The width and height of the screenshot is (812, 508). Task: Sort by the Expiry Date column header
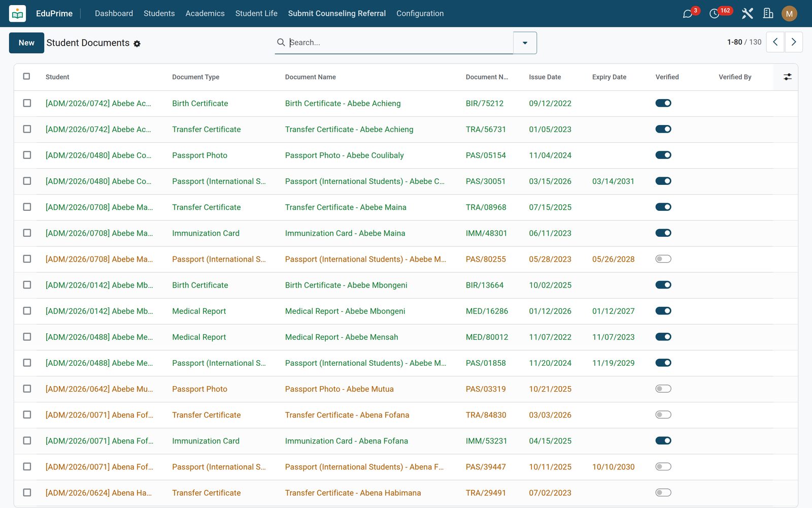(x=609, y=77)
